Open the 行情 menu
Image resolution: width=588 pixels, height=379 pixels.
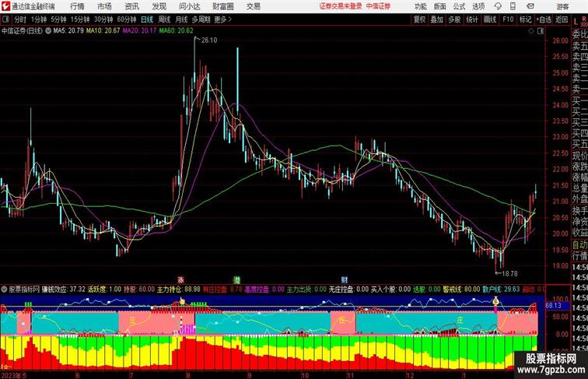point(77,6)
